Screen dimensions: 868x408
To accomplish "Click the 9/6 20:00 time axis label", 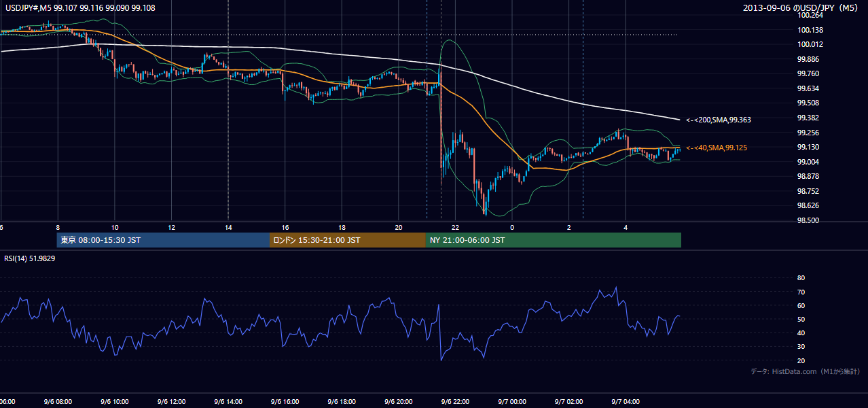I will 398,402.
